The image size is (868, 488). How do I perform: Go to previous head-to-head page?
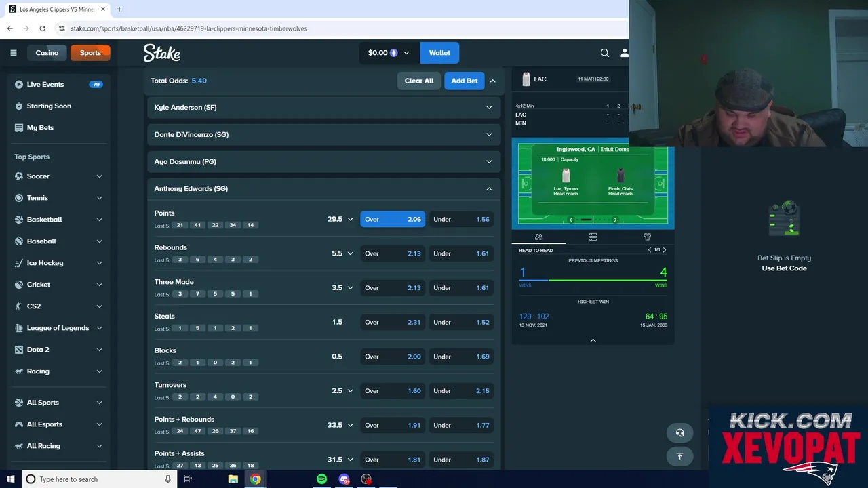(650, 250)
